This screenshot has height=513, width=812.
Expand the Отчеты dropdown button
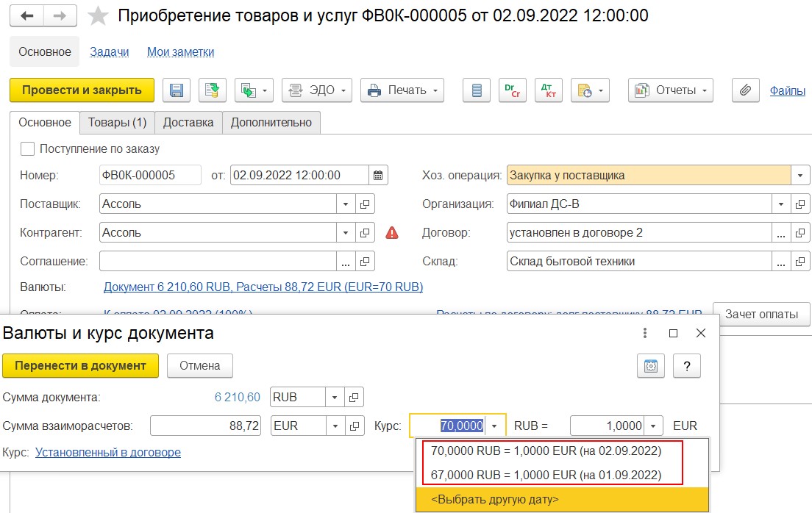pyautogui.click(x=671, y=90)
